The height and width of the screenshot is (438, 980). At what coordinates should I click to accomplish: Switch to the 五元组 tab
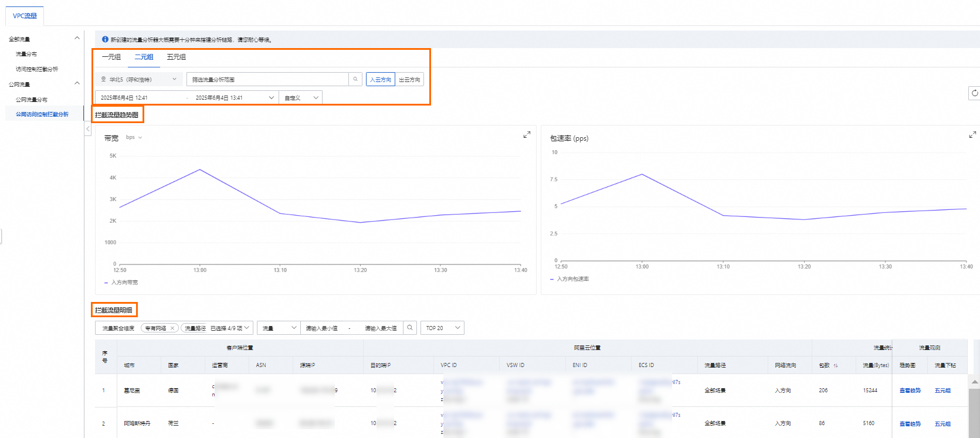[176, 57]
